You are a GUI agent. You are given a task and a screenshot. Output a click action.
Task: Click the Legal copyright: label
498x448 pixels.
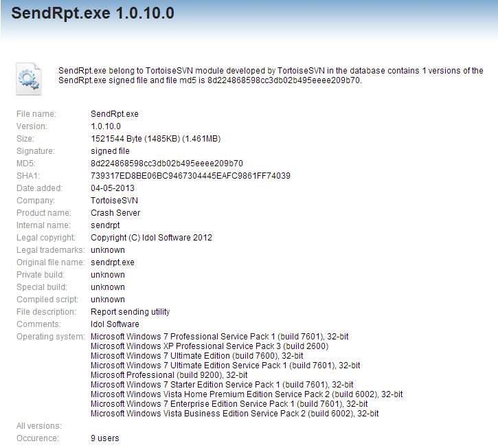46,238
